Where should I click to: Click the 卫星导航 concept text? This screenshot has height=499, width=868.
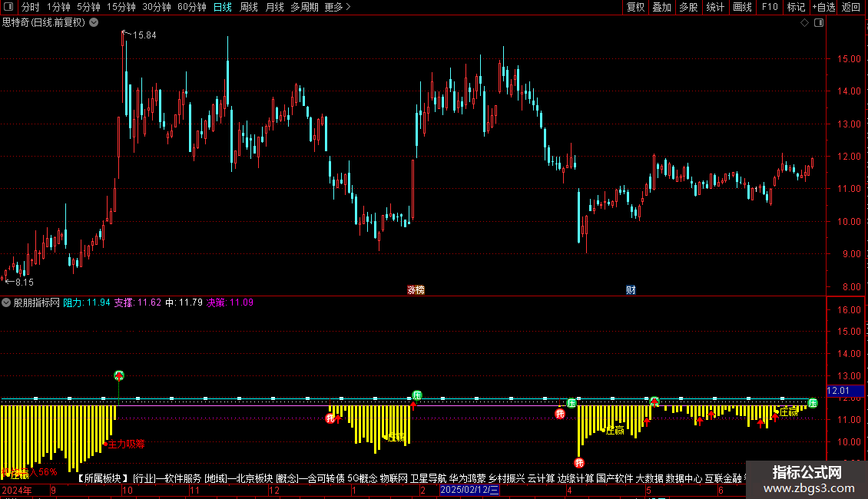pyautogui.click(x=428, y=478)
